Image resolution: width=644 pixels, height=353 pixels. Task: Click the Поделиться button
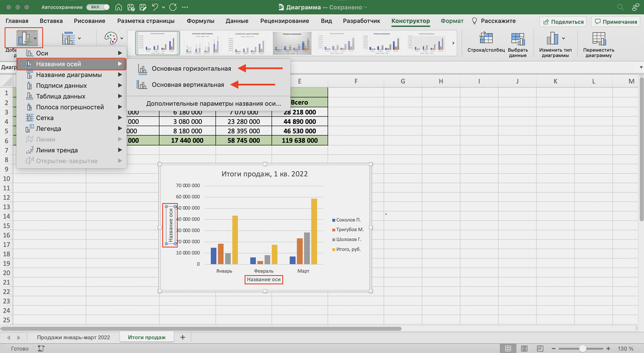(x=563, y=21)
